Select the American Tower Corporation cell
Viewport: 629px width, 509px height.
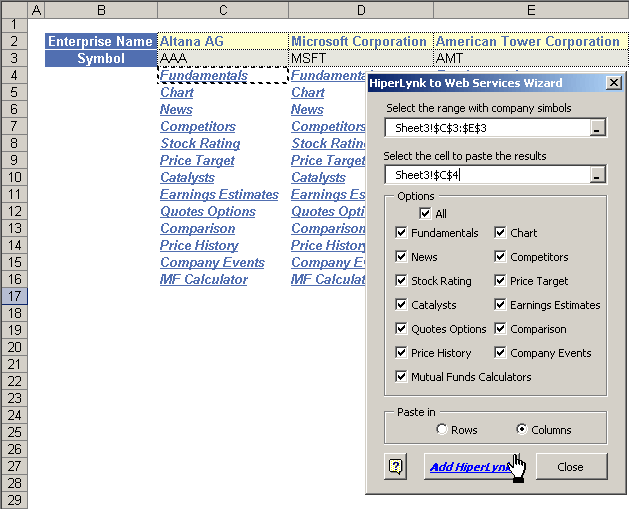click(531, 41)
